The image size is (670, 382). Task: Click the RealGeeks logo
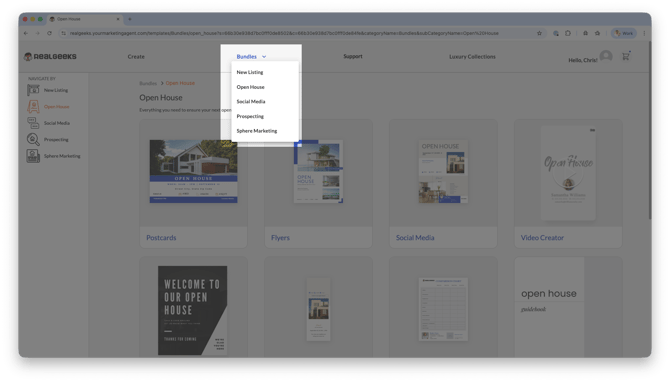(50, 56)
